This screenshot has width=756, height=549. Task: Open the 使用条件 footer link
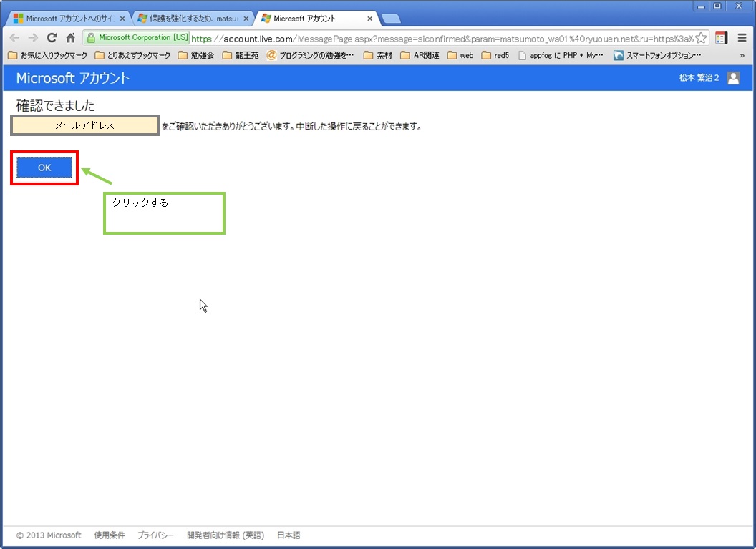point(110,535)
